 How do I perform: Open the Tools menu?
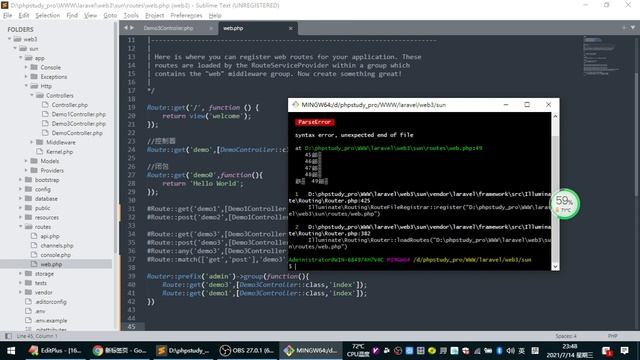tap(131, 16)
